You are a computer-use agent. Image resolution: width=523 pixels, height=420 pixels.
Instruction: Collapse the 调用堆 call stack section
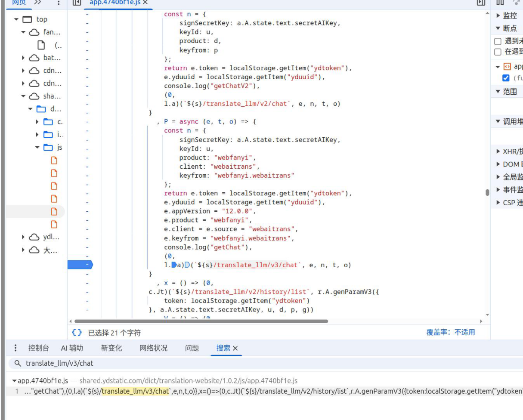498,121
